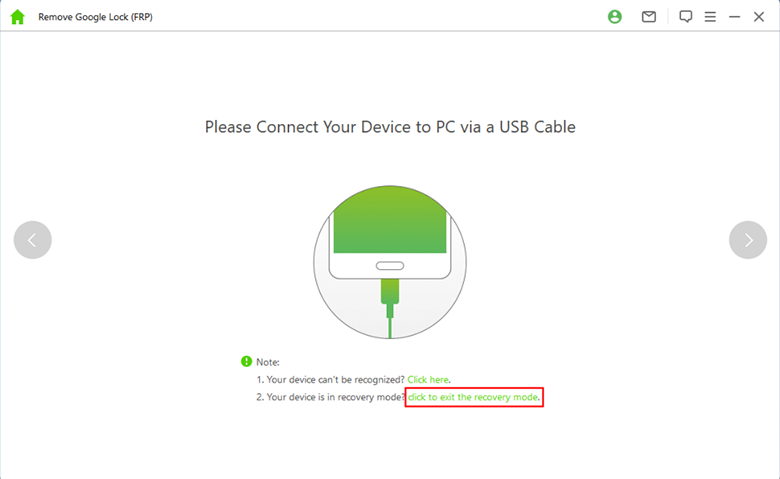Click 'Your device can't be recognized?' text
The height and width of the screenshot is (479, 780).
coord(330,380)
